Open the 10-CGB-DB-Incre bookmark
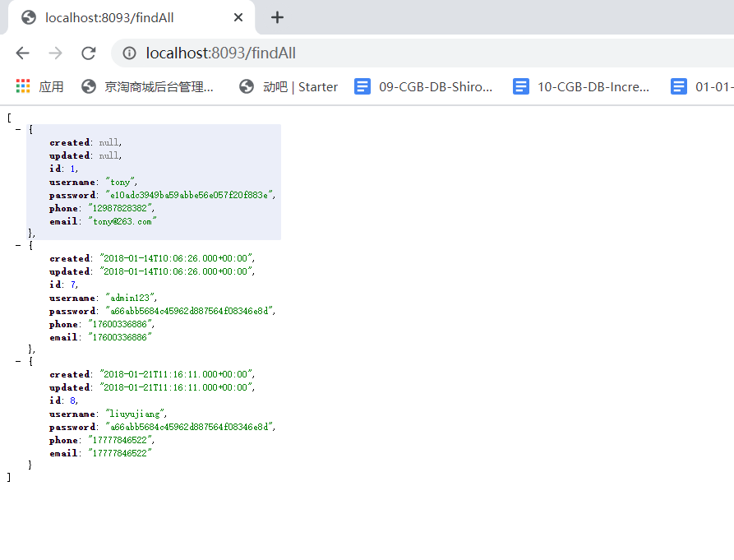The height and width of the screenshot is (560, 734). (x=581, y=86)
